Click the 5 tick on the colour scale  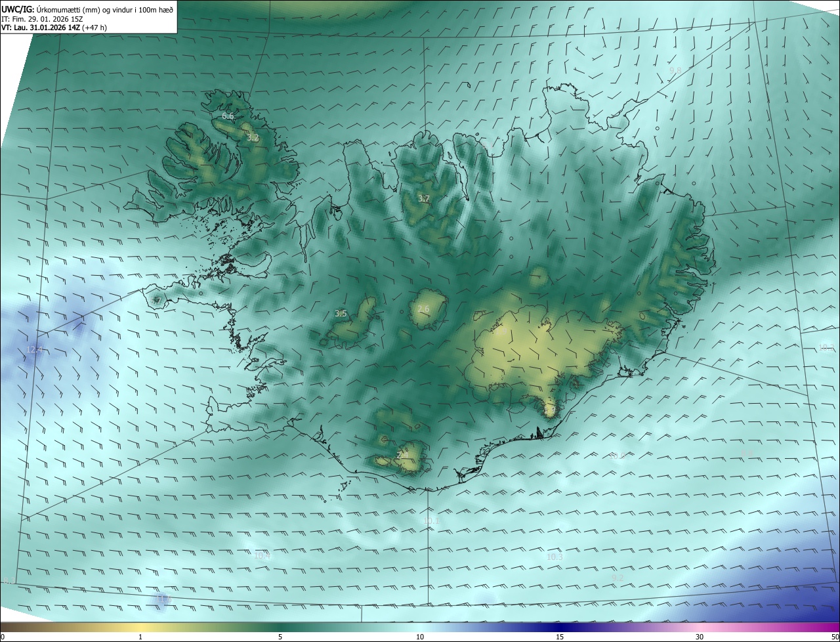coord(280,637)
